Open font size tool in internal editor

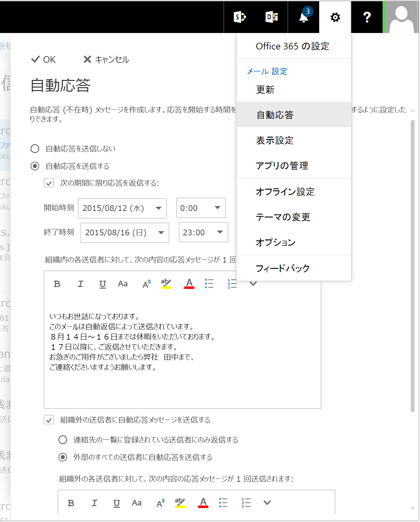pos(146,284)
